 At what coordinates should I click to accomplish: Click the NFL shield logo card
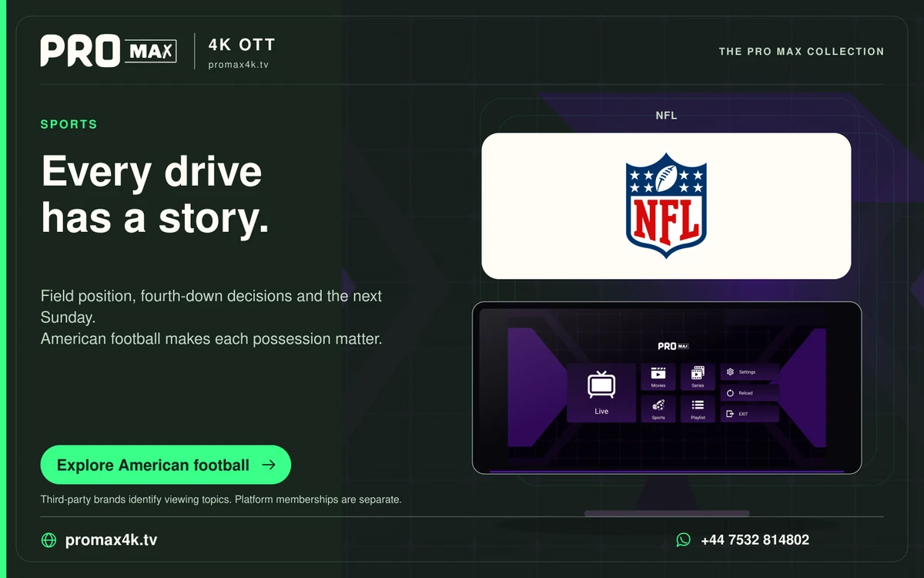(x=666, y=206)
